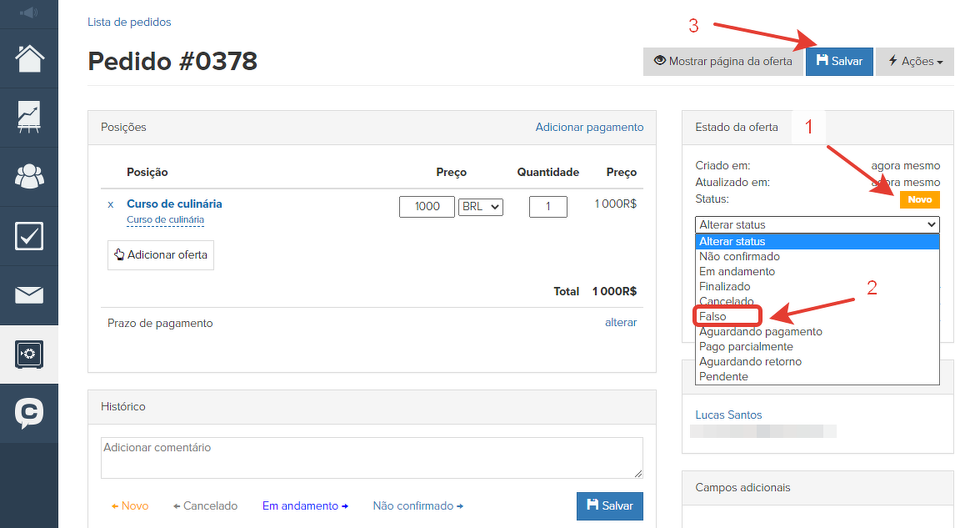This screenshot has height=528, width=980.
Task: Click Mostrar página da oferta button
Action: [722, 62]
